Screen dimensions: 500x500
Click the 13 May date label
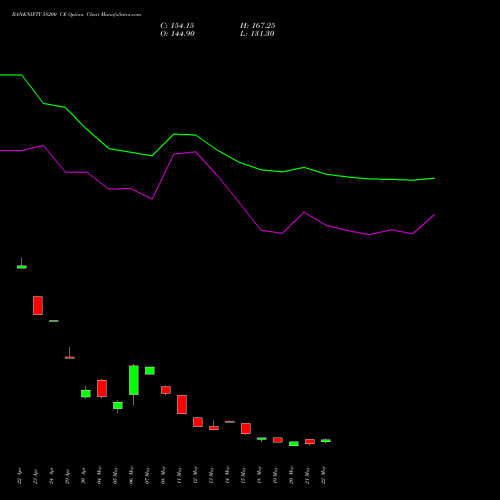(212, 475)
